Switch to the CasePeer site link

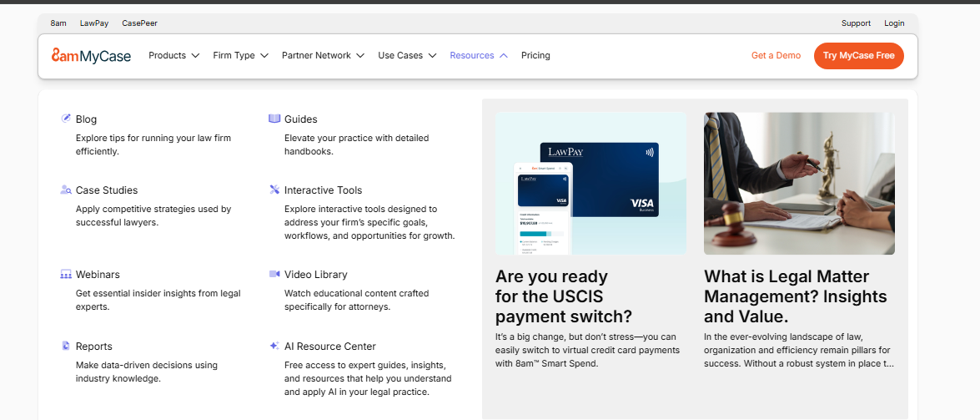[139, 23]
